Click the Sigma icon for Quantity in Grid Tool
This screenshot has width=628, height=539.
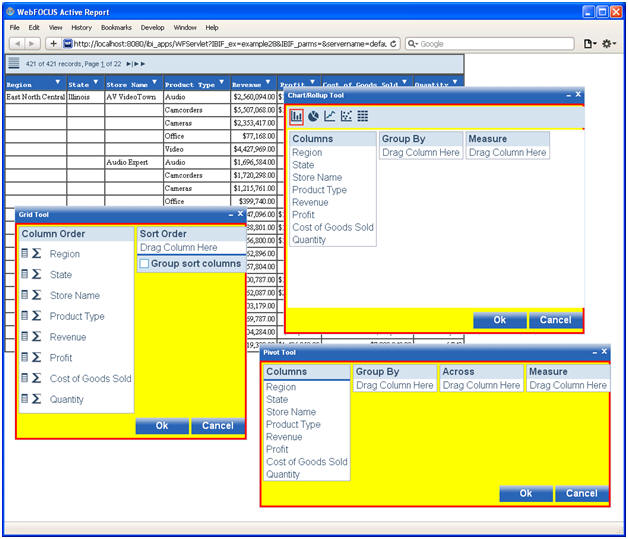click(x=36, y=399)
